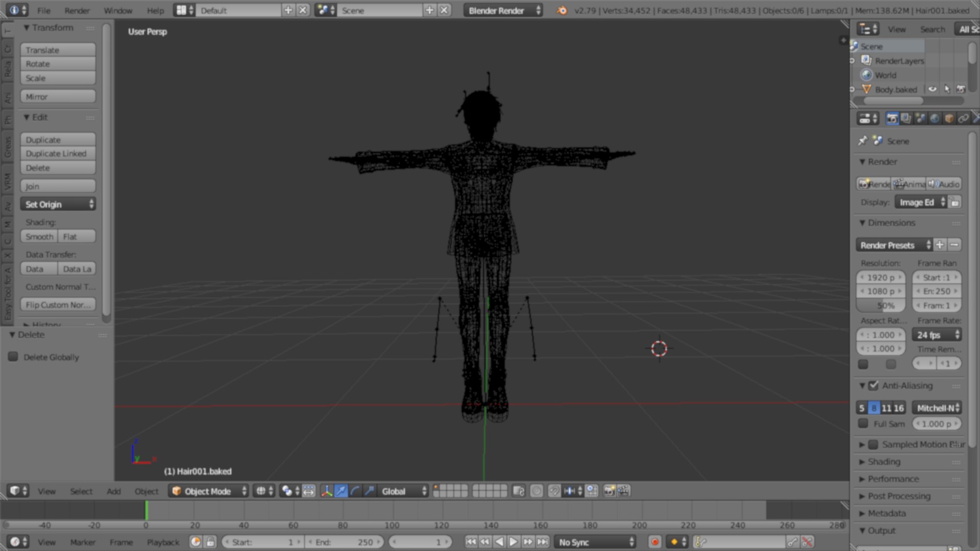Image resolution: width=980 pixels, height=551 pixels.
Task: Select the translate manipulator arrow icon
Action: (x=341, y=491)
